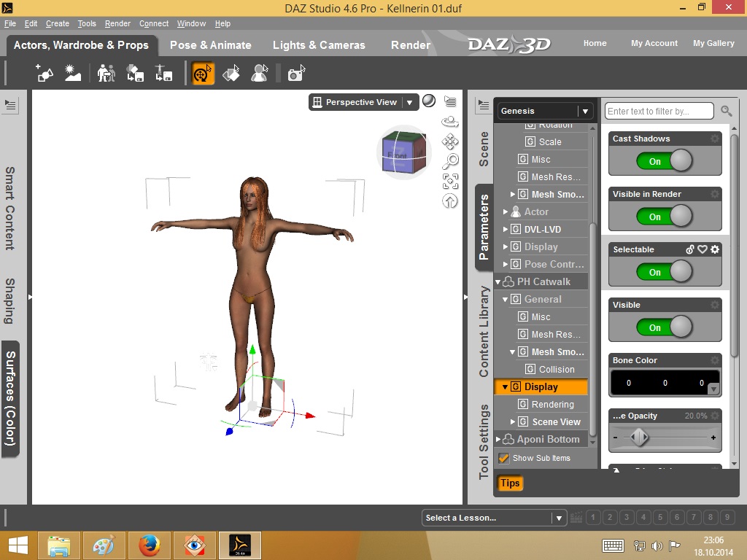
Task: Click the Enter text to filter by field
Action: (659, 111)
